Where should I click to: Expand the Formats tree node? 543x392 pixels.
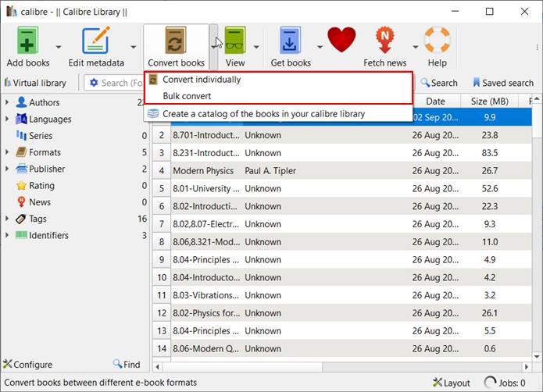(x=7, y=152)
